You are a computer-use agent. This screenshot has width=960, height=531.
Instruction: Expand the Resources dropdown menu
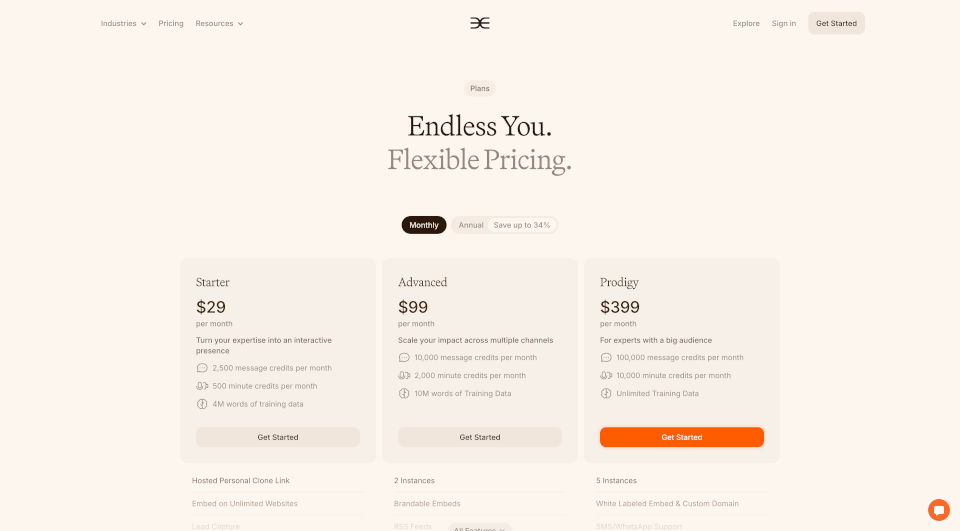pos(219,23)
